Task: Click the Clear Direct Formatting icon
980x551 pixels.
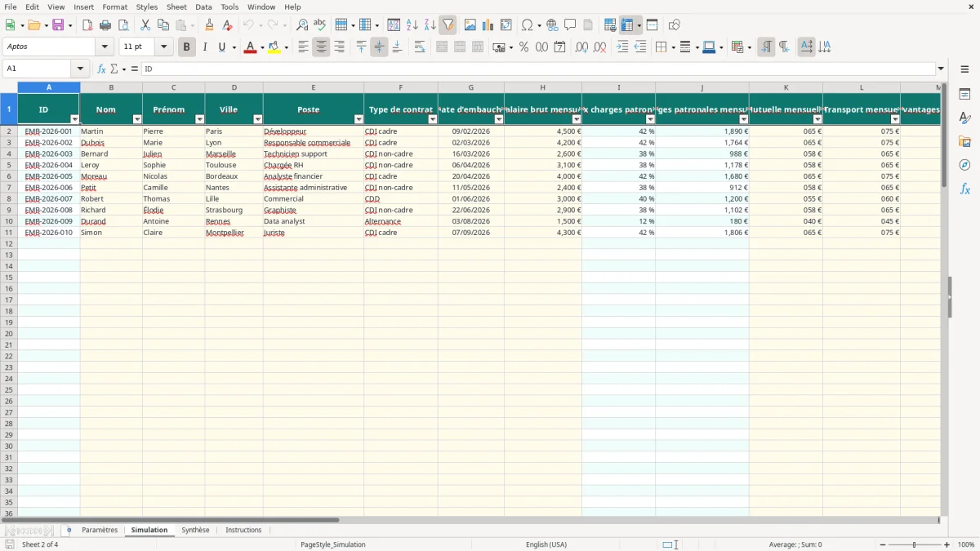Action: tap(228, 25)
